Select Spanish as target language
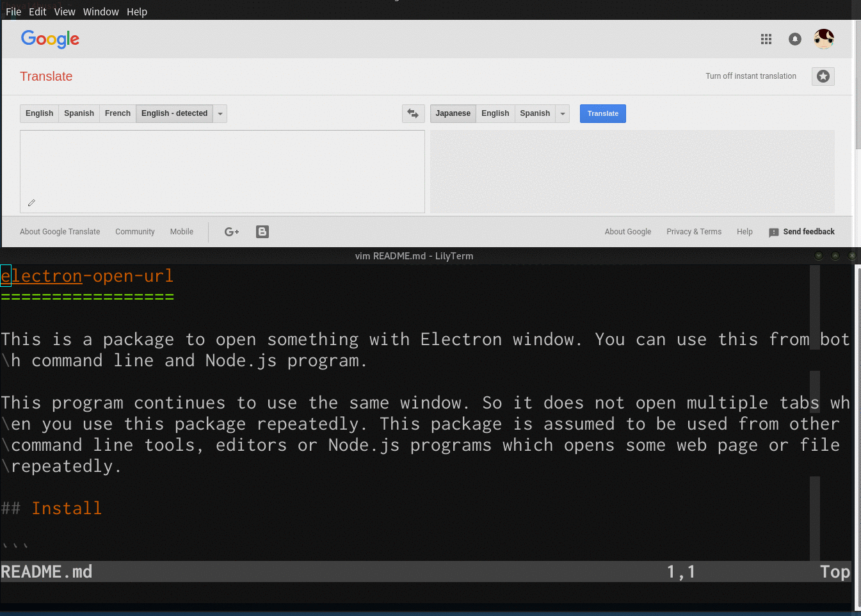This screenshot has height=616, width=861. [x=535, y=113]
